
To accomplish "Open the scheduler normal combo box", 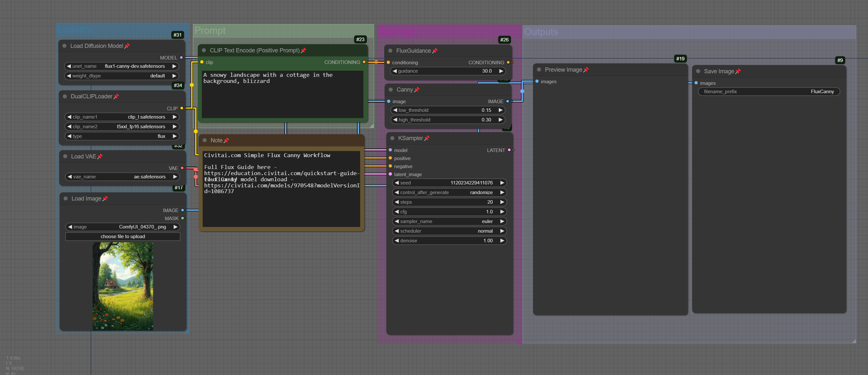I will (449, 231).
